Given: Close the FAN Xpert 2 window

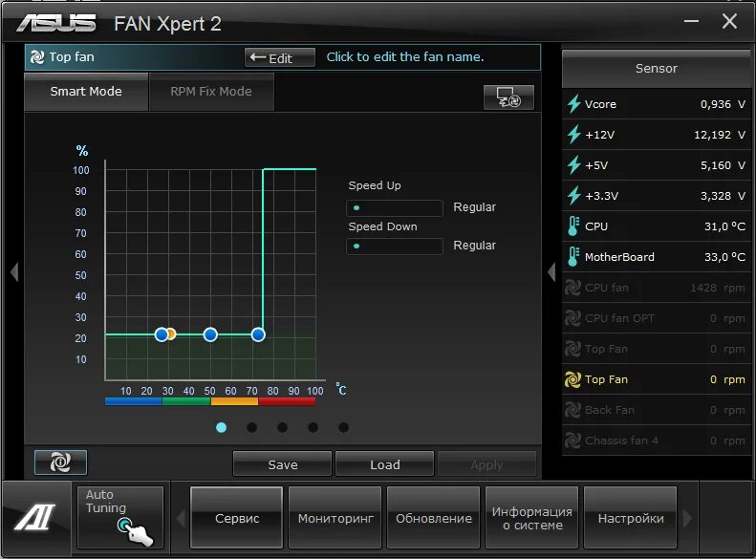Looking at the screenshot, I should pyautogui.click(x=729, y=21).
